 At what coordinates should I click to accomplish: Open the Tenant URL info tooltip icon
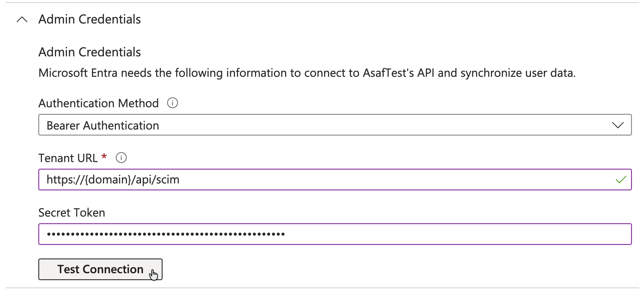[x=121, y=158]
